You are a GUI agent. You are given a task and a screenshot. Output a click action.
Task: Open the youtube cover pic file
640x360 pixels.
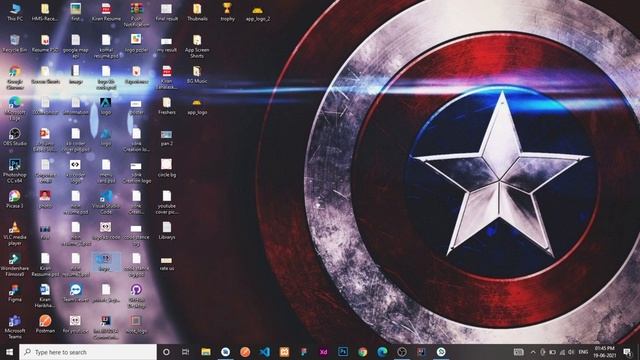click(167, 202)
